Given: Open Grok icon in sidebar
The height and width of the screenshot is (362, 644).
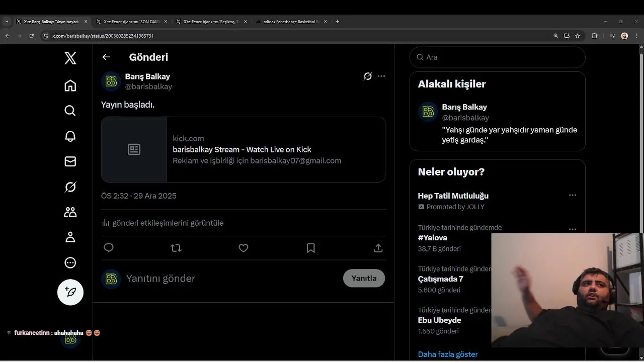Looking at the screenshot, I should pos(70,187).
